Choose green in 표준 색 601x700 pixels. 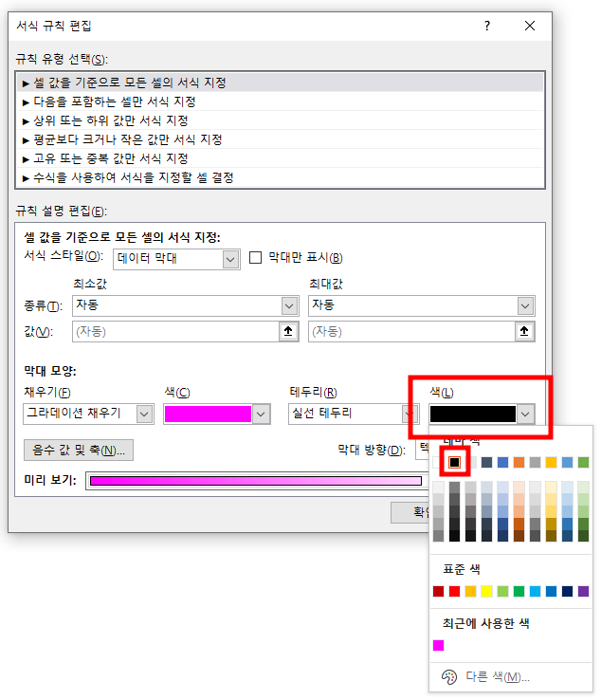pyautogui.click(x=519, y=592)
